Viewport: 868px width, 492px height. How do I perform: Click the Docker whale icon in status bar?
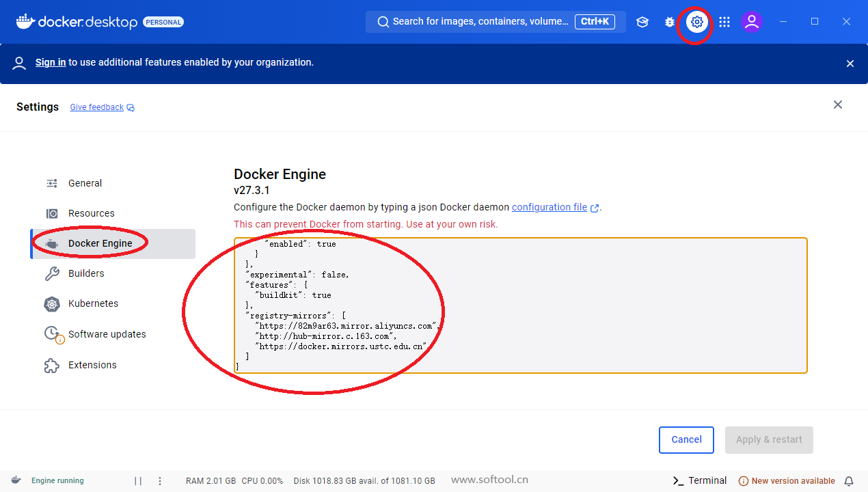[x=16, y=480]
